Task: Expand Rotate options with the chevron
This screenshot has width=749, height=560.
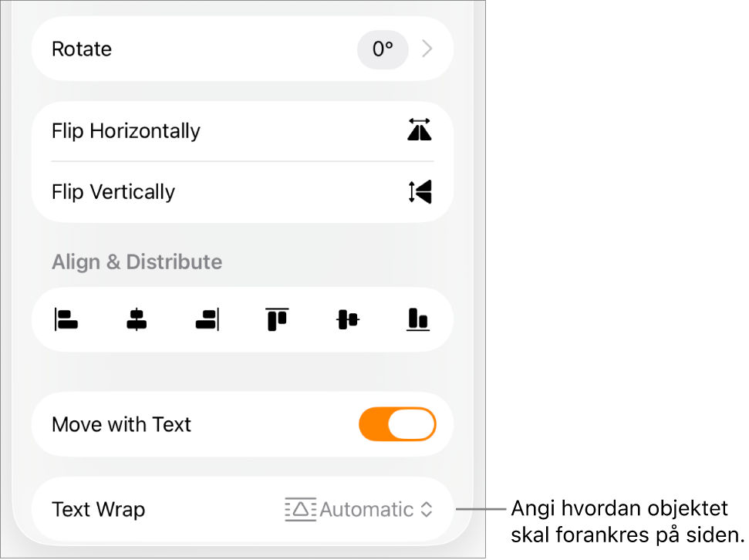Action: pos(427,49)
